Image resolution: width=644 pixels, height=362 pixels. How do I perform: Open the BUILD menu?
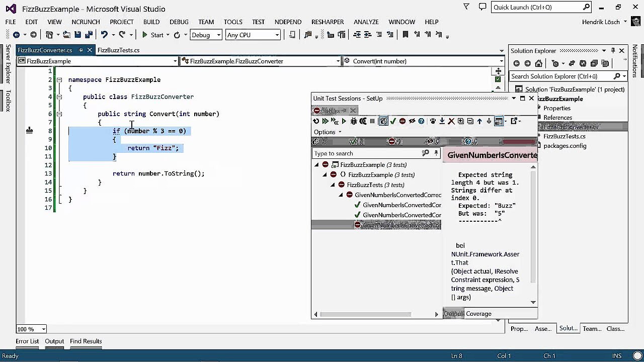click(151, 22)
